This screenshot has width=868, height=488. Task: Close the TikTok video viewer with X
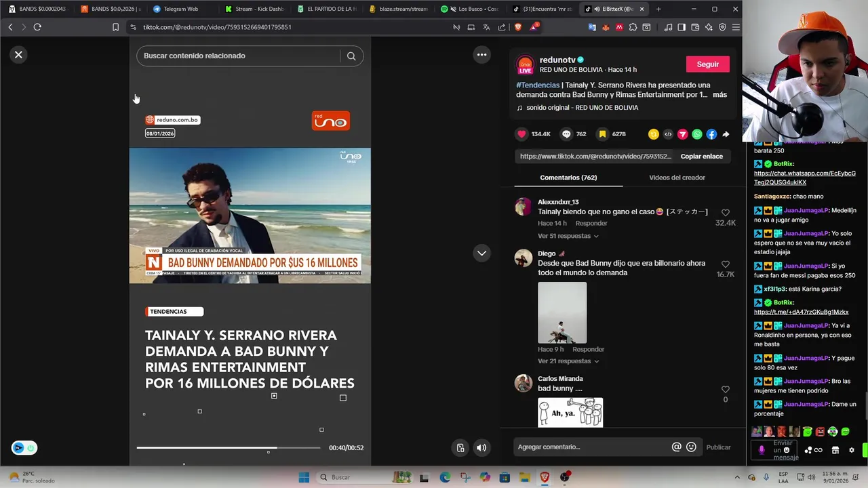pyautogui.click(x=18, y=55)
